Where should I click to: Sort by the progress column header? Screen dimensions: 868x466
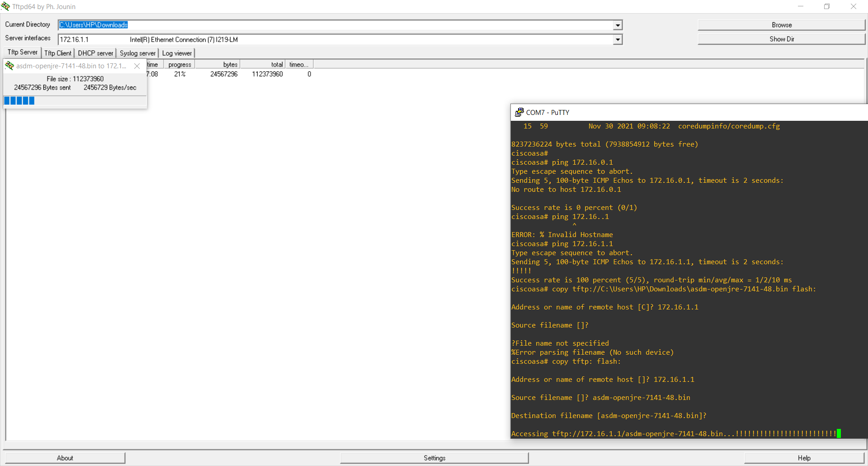pos(179,65)
